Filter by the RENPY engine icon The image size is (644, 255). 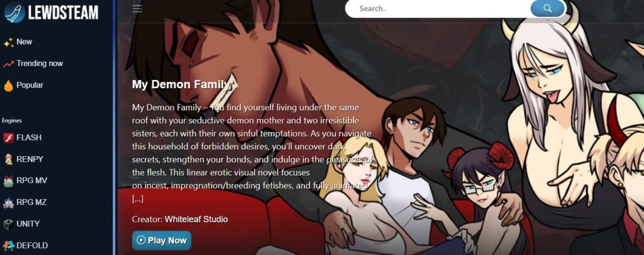[8, 159]
